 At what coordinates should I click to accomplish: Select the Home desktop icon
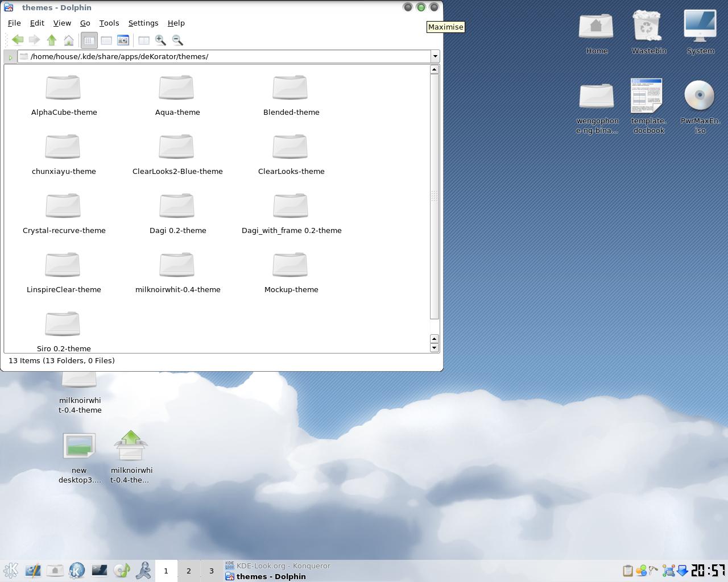pos(597,32)
